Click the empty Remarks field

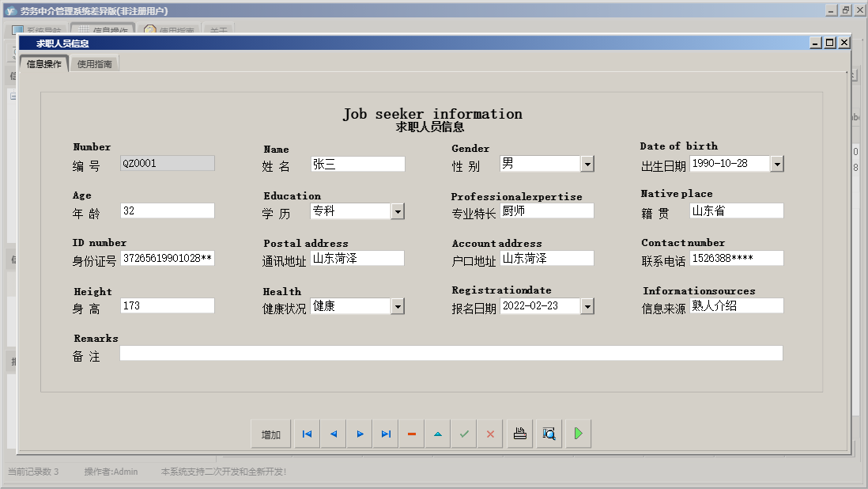point(451,354)
